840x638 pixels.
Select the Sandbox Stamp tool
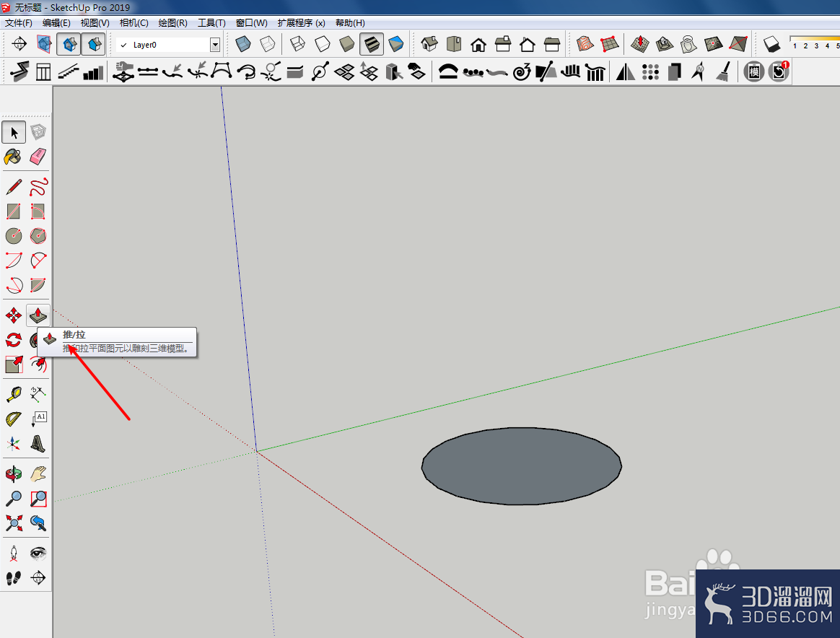tap(665, 44)
